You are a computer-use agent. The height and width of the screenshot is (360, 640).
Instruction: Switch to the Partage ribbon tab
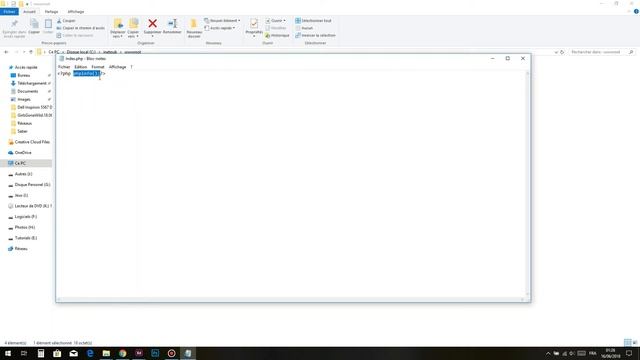(51, 11)
